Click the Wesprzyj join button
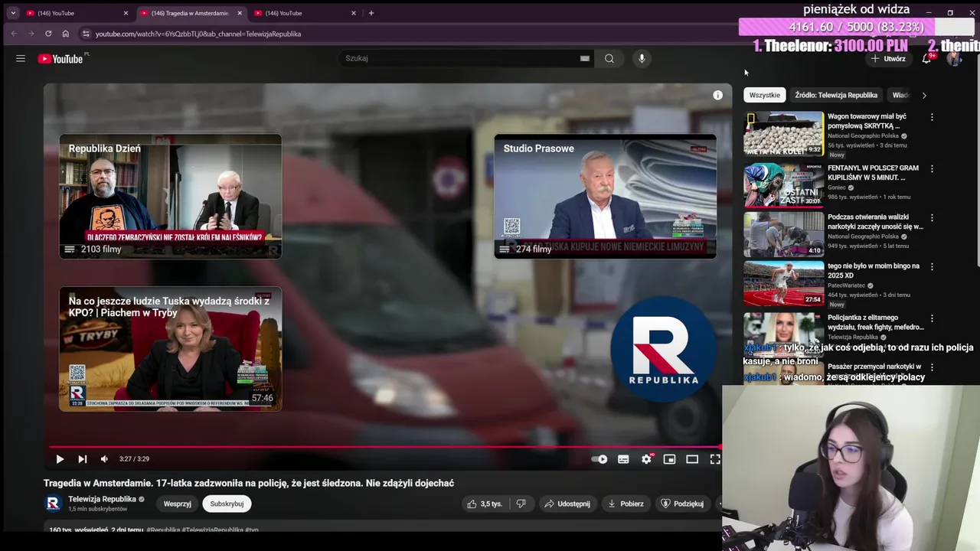 177,504
